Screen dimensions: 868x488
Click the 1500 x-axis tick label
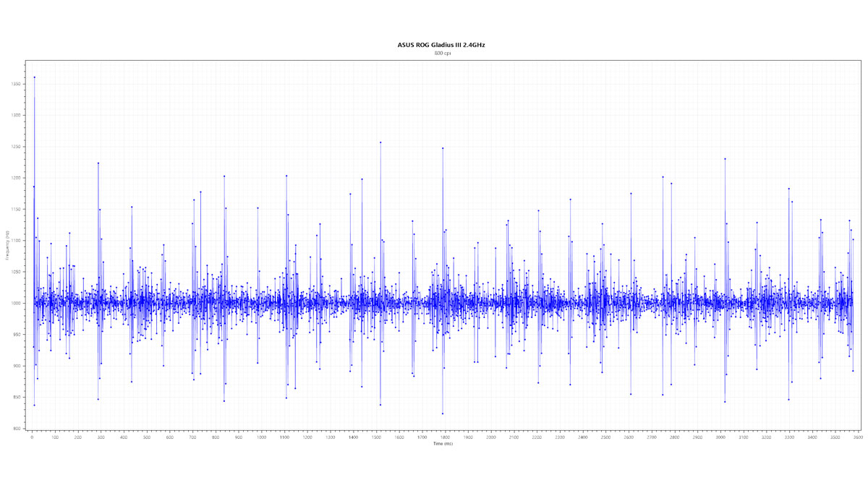(376, 437)
